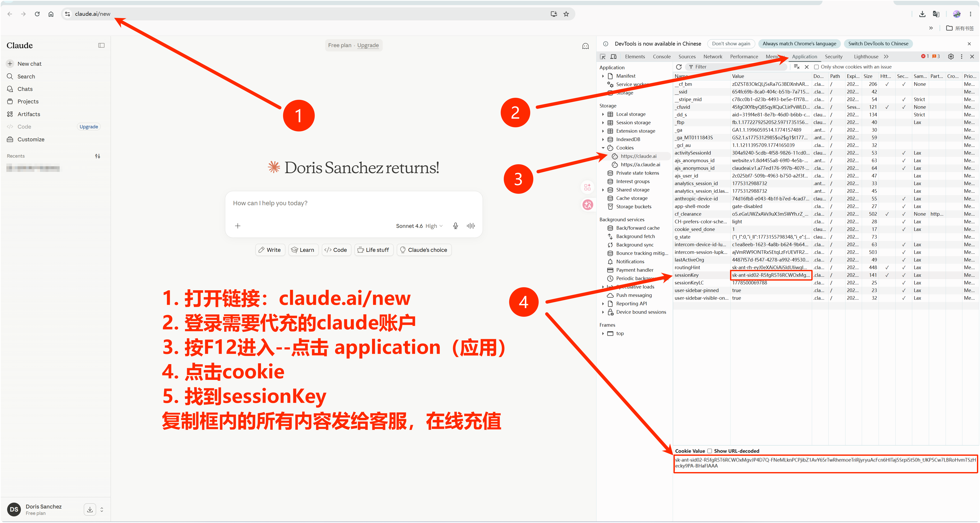Image resolution: width=980 pixels, height=523 pixels.
Task: Expand Shared storage node
Action: click(603, 190)
